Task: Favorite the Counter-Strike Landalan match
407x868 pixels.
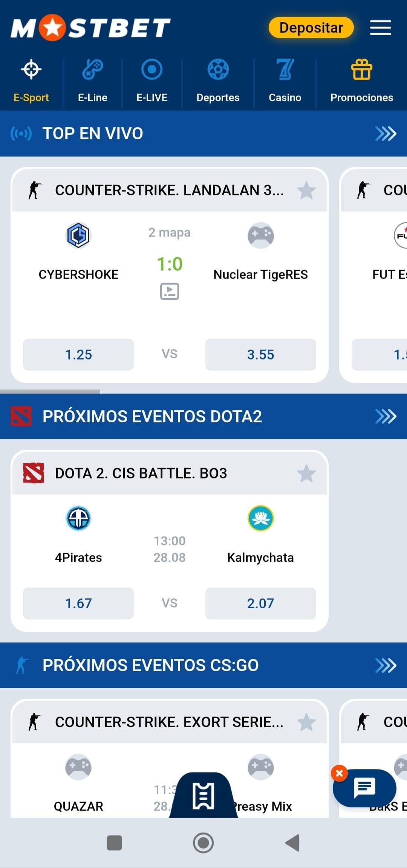Action: [x=307, y=190]
